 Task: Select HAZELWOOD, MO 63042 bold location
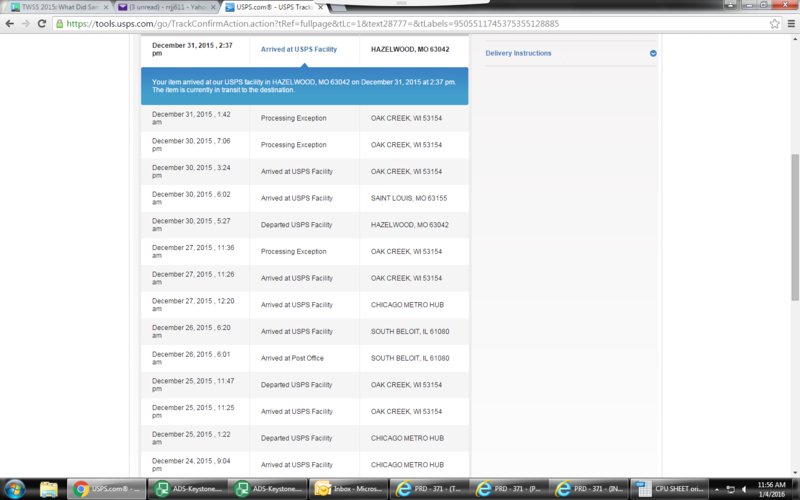pos(410,49)
